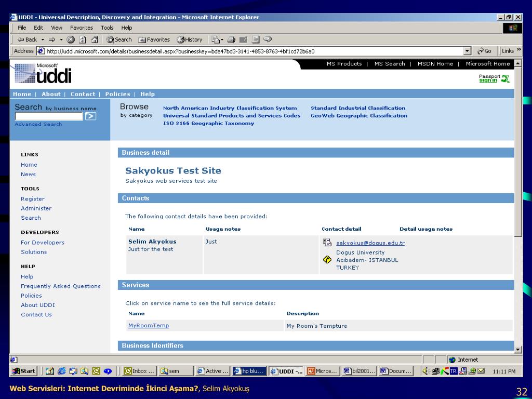Viewport: 532px width, 399px height.
Task: Open the File menu
Action: (x=22, y=28)
